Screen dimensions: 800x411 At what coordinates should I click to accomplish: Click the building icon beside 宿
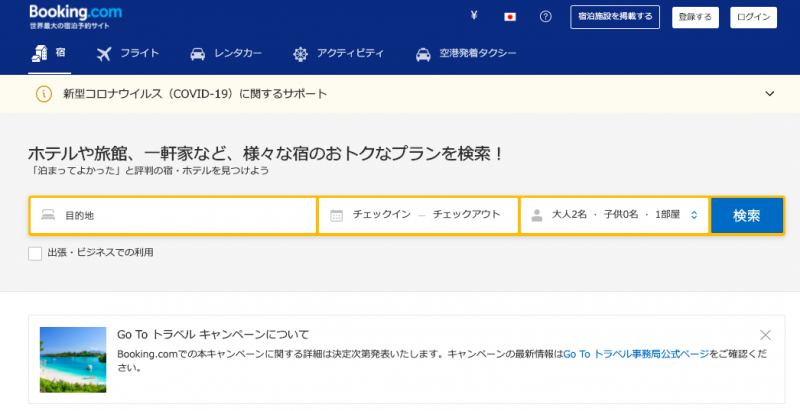pos(39,54)
